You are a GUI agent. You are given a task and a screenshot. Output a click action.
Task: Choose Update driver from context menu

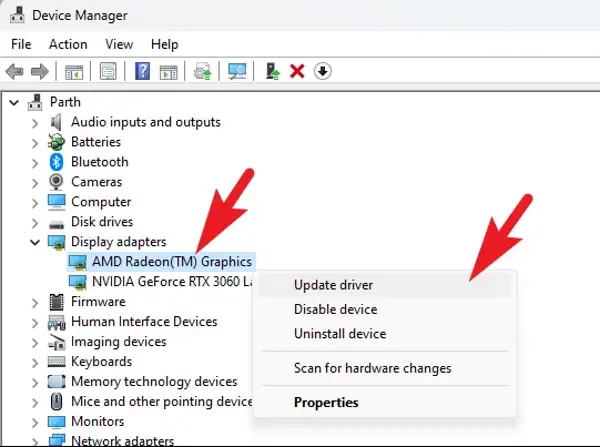(385, 285)
